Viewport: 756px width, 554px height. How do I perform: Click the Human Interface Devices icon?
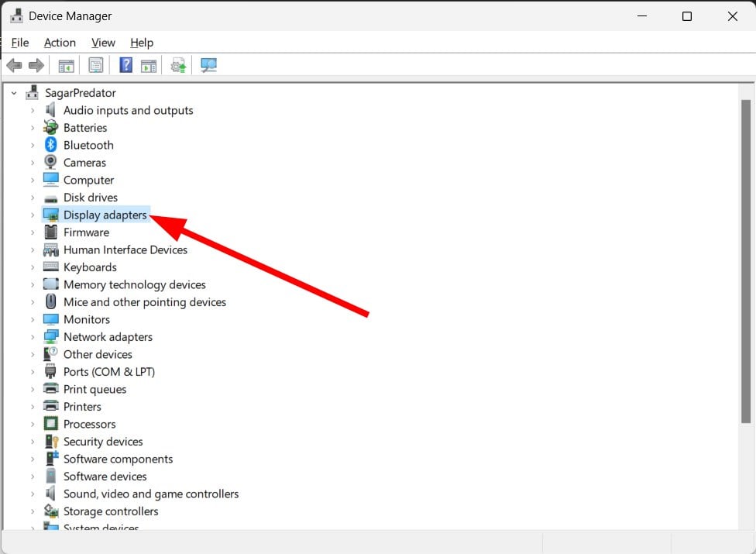50,249
